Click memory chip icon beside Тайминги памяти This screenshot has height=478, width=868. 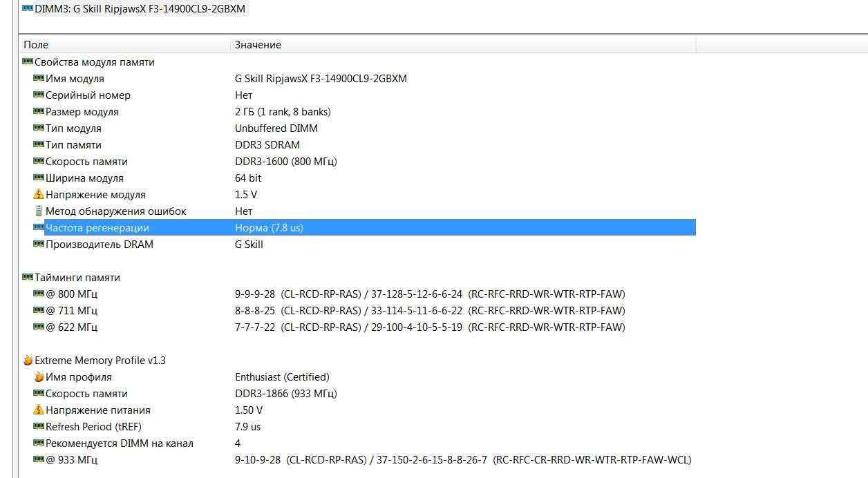[28, 277]
